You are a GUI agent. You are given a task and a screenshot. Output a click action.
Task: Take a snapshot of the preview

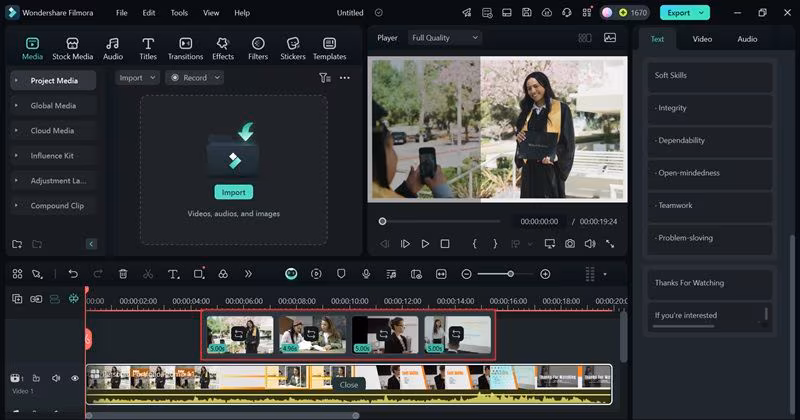click(x=570, y=244)
